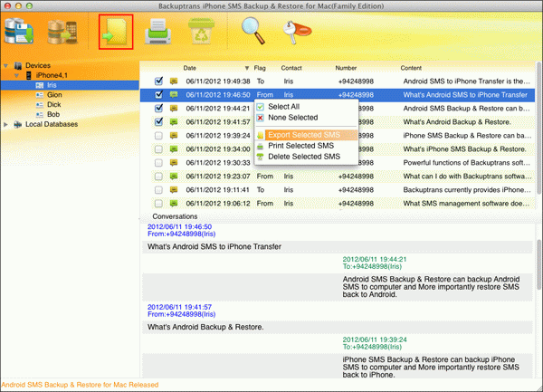
Task: Choose Select All in the context menu
Action: pos(306,107)
